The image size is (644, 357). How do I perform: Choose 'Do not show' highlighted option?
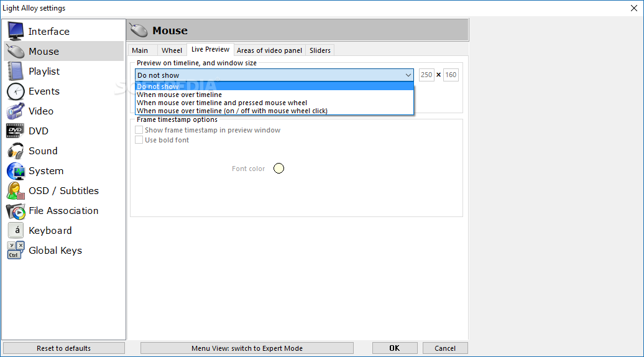(274, 86)
